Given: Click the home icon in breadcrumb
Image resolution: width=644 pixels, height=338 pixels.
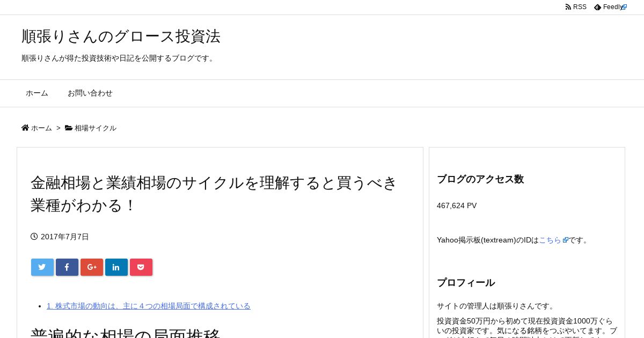Looking at the screenshot, I should 25,128.
